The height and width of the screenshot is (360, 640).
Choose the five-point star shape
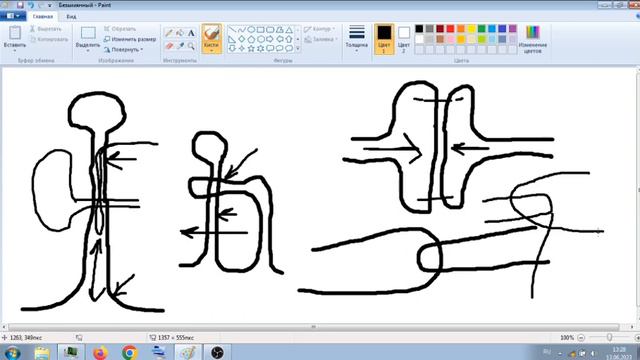251,49
